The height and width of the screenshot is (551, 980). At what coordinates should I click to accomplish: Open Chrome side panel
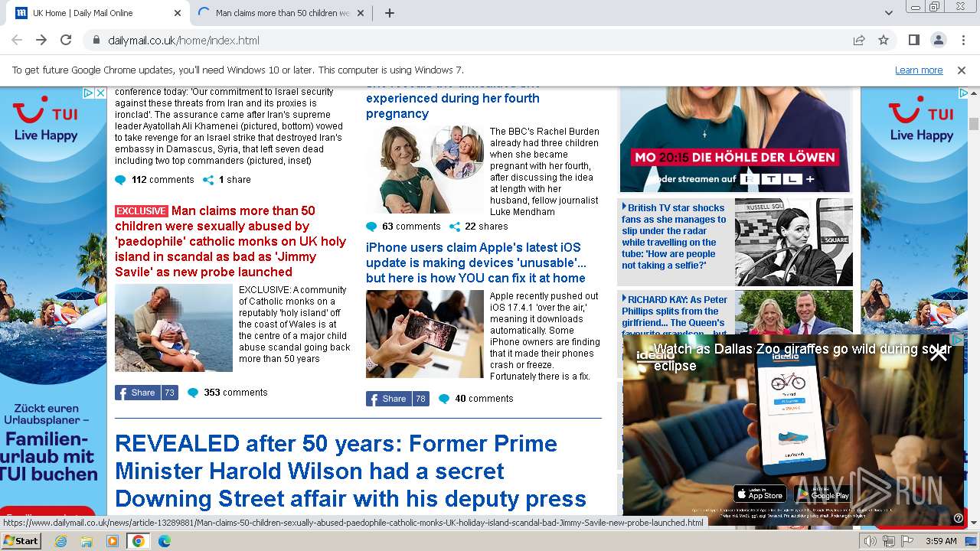[913, 40]
